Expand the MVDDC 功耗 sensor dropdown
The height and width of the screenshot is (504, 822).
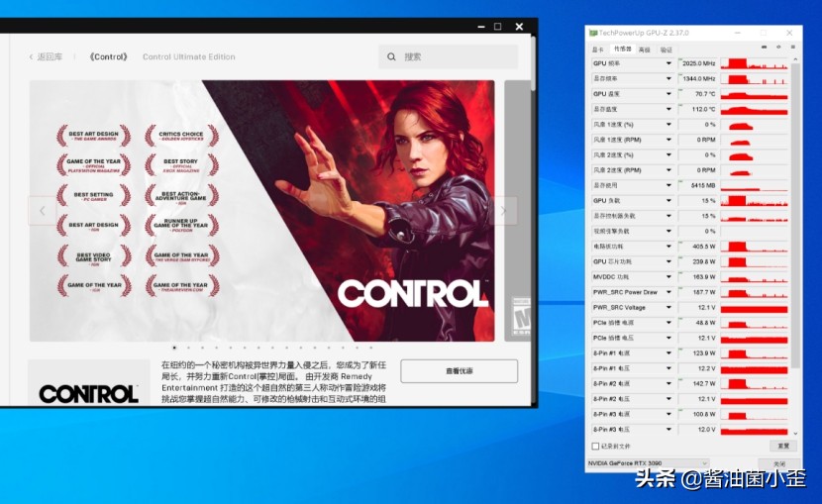tap(668, 277)
